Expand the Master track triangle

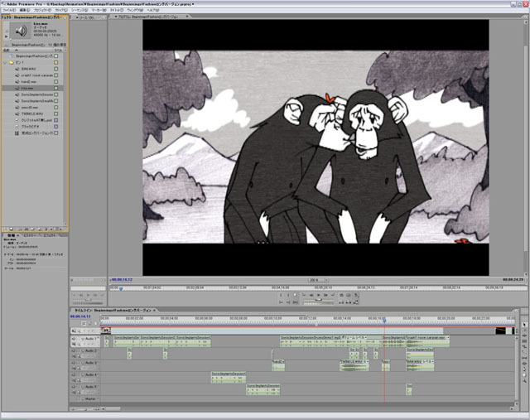click(83, 398)
